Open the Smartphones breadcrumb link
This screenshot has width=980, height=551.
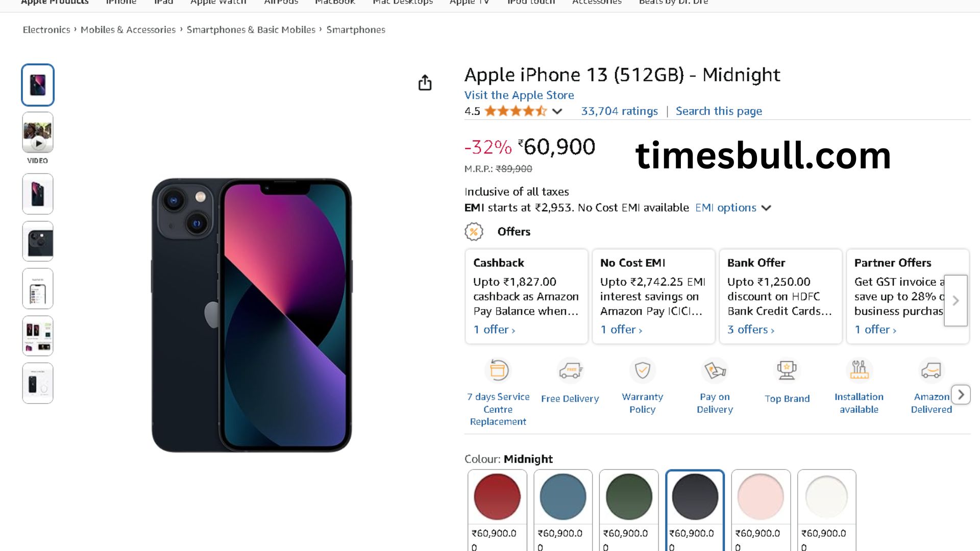[x=356, y=30]
